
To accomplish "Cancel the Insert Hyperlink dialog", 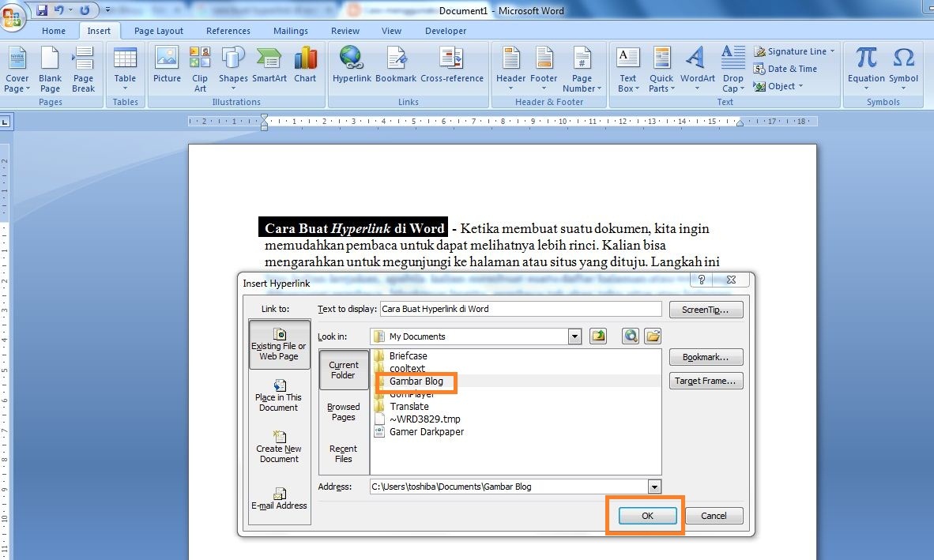I will click(714, 516).
